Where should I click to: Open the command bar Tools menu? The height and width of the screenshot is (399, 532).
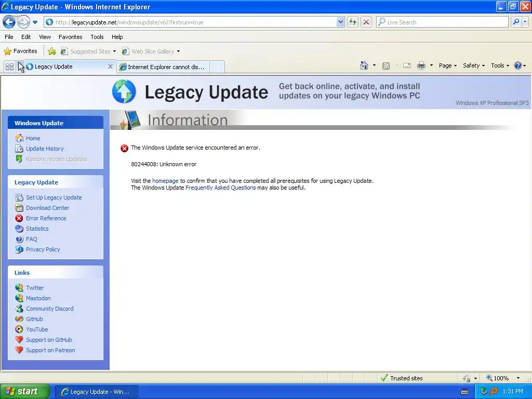[x=500, y=65]
